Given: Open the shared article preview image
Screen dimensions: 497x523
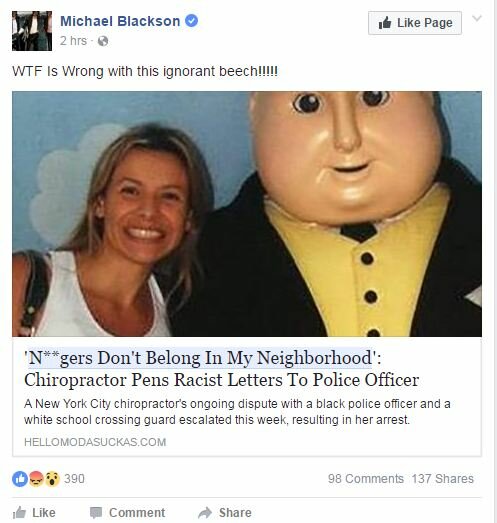Looking at the screenshot, I should 247,214.
